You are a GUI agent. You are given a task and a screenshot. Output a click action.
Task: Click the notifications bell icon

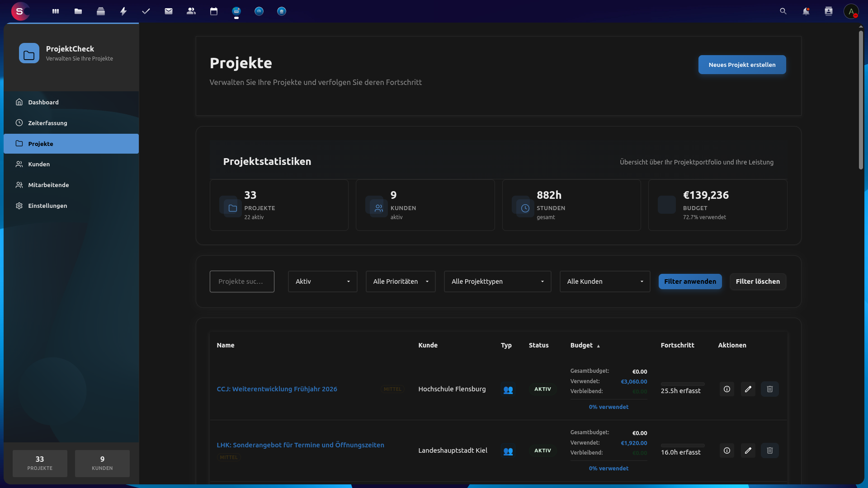tap(806, 11)
